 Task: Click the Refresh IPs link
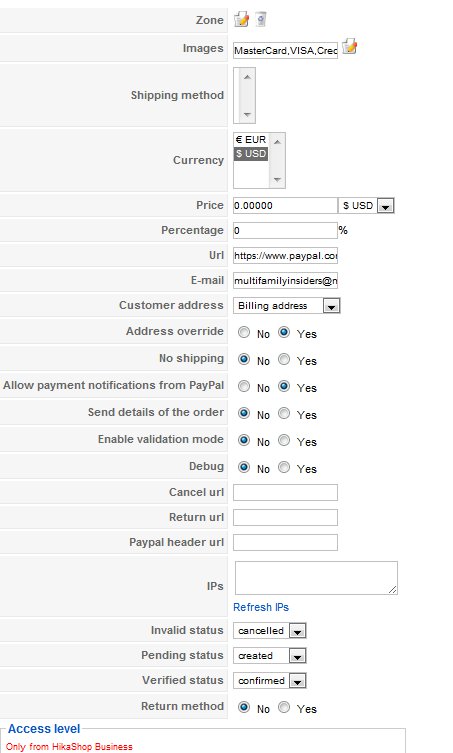click(x=261, y=607)
